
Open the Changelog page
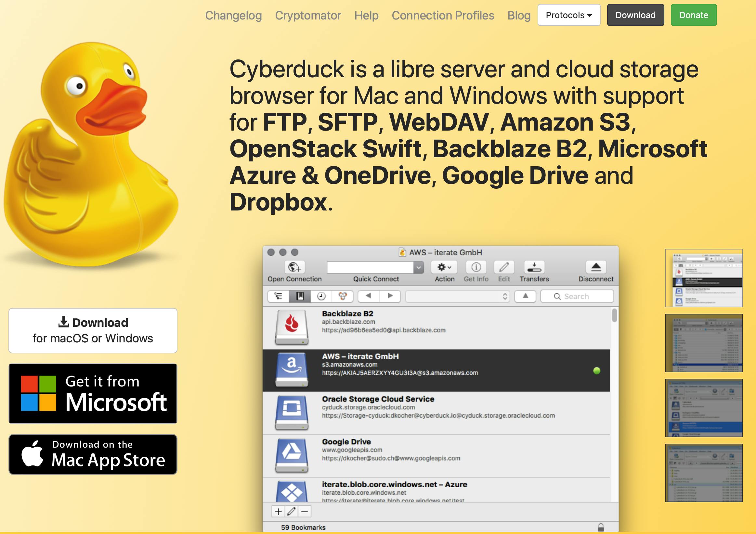tap(233, 16)
